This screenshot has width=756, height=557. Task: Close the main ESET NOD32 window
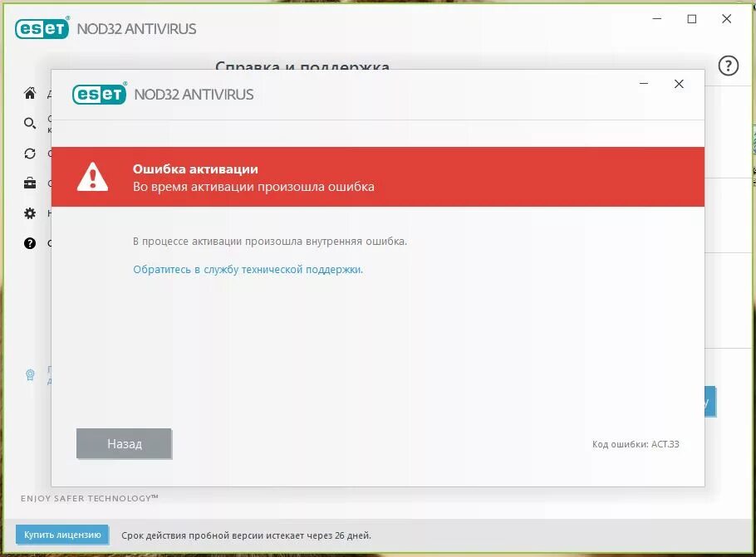[727, 19]
